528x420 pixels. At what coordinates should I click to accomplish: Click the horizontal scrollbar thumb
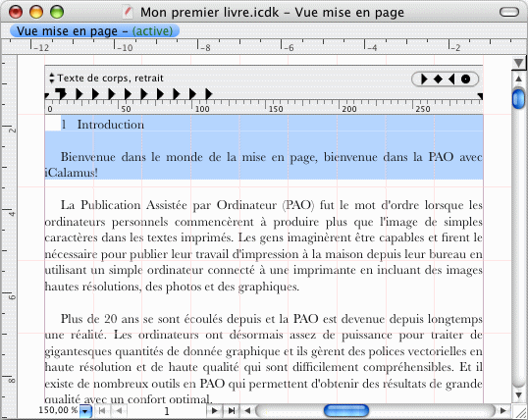tap(346, 410)
